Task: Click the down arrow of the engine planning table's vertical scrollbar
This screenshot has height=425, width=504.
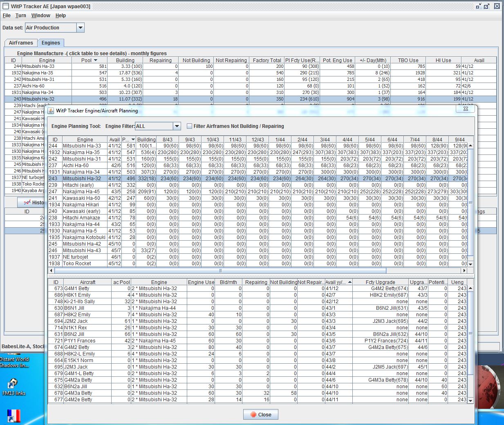Action: [x=470, y=264]
